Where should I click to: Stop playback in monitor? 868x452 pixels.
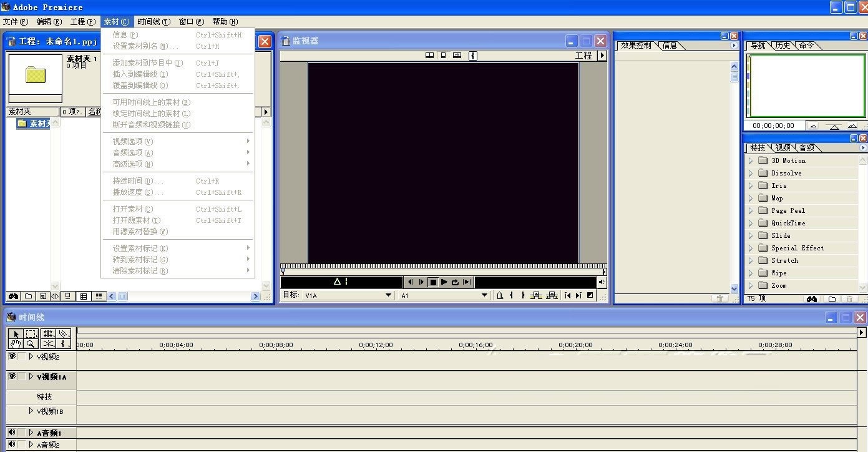433,282
